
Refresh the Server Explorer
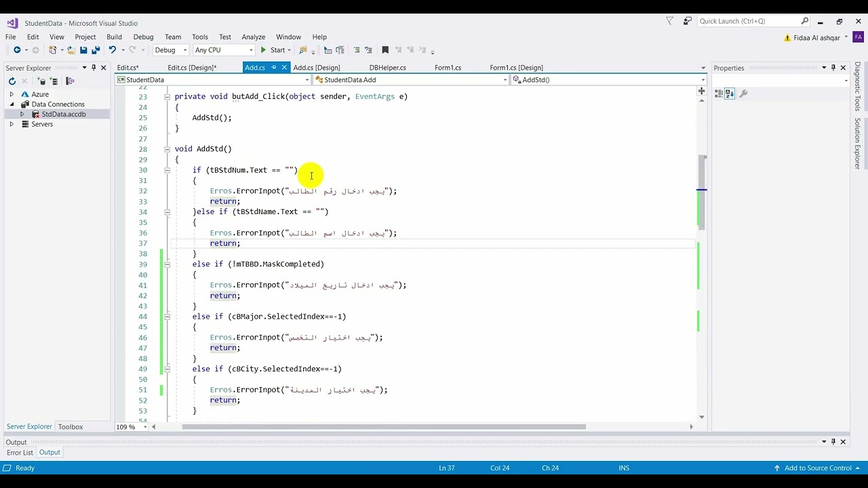tap(12, 81)
